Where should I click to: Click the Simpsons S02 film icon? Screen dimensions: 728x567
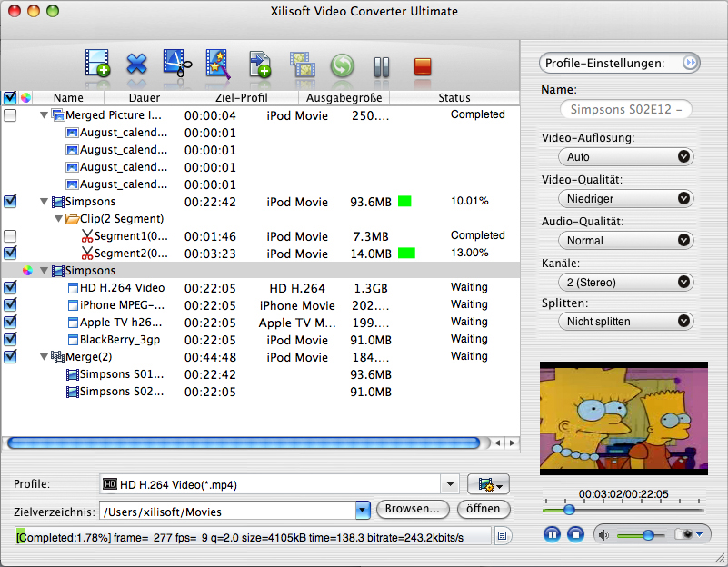coord(72,392)
